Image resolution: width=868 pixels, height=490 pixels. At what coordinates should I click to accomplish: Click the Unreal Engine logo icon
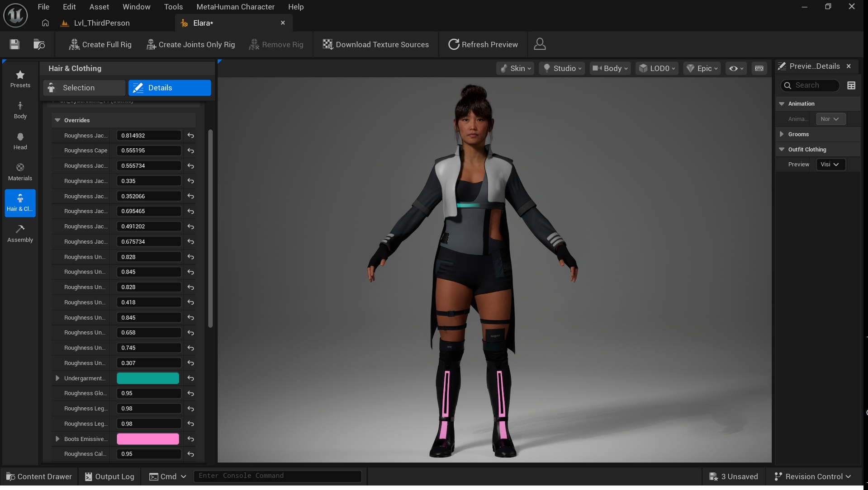click(15, 15)
